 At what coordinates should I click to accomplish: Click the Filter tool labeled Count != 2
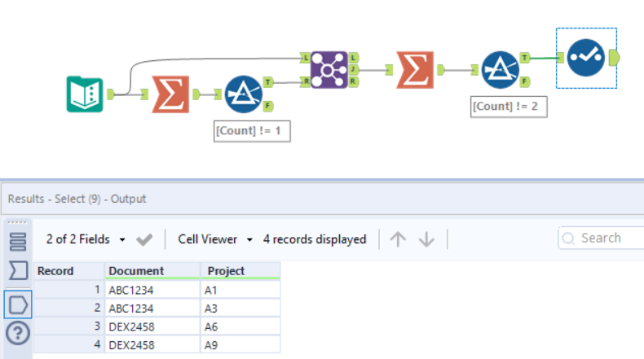[x=500, y=70]
